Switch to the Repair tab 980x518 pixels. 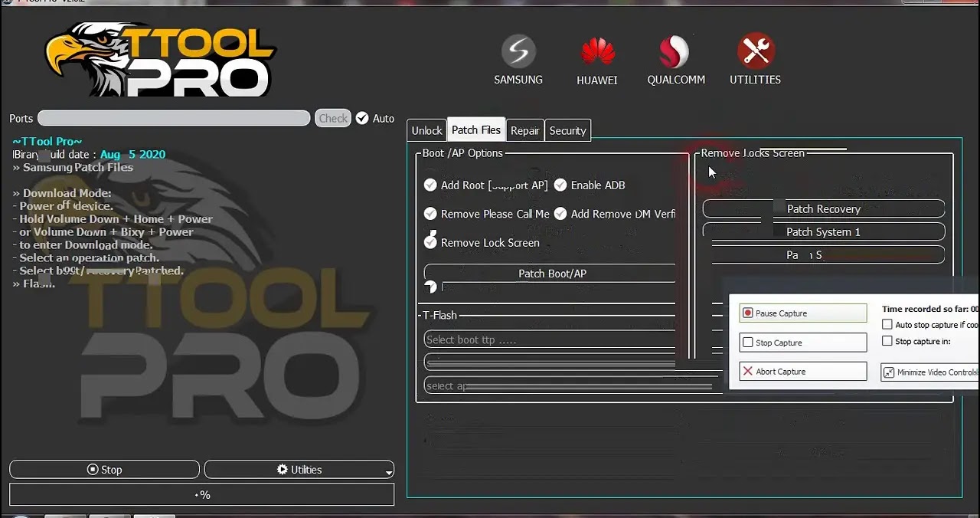pos(524,130)
